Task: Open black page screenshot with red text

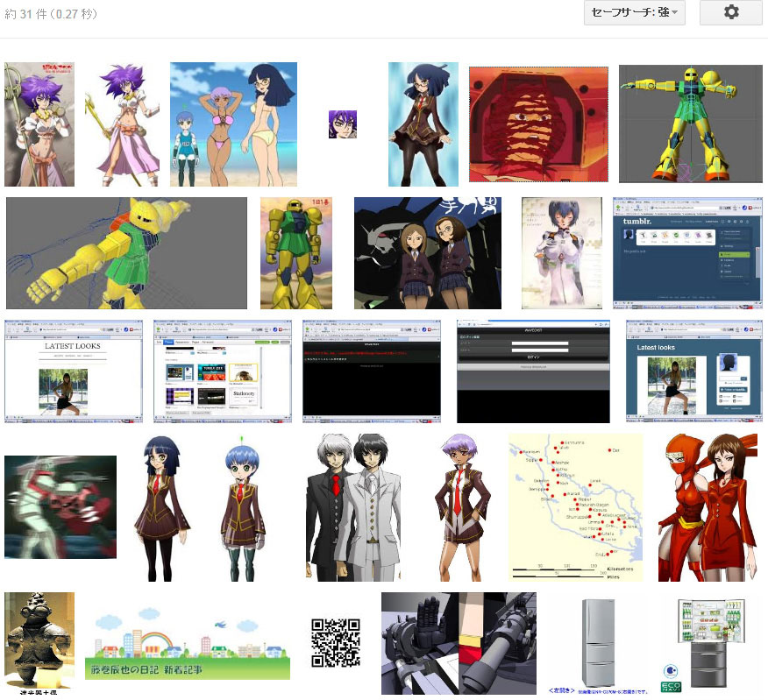Action: click(371, 371)
